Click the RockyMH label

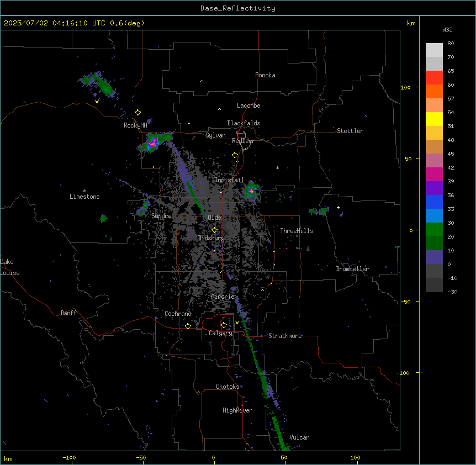tap(135, 125)
